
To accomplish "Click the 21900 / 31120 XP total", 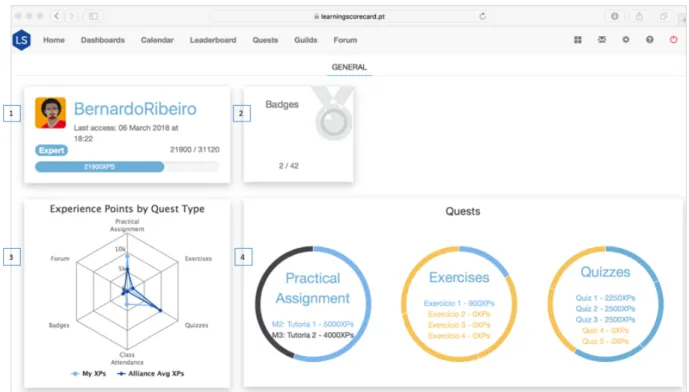I will 195,149.
